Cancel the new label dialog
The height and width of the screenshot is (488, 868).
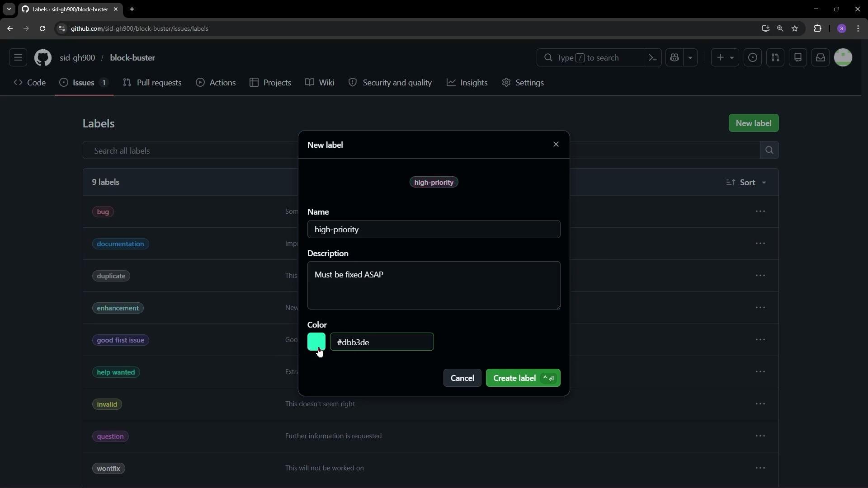[x=462, y=378]
